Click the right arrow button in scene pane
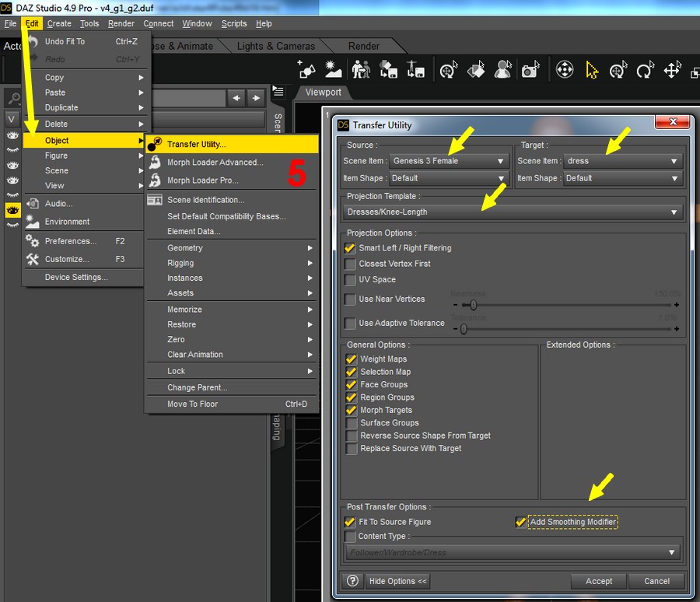Image resolution: width=700 pixels, height=602 pixels. tap(256, 98)
